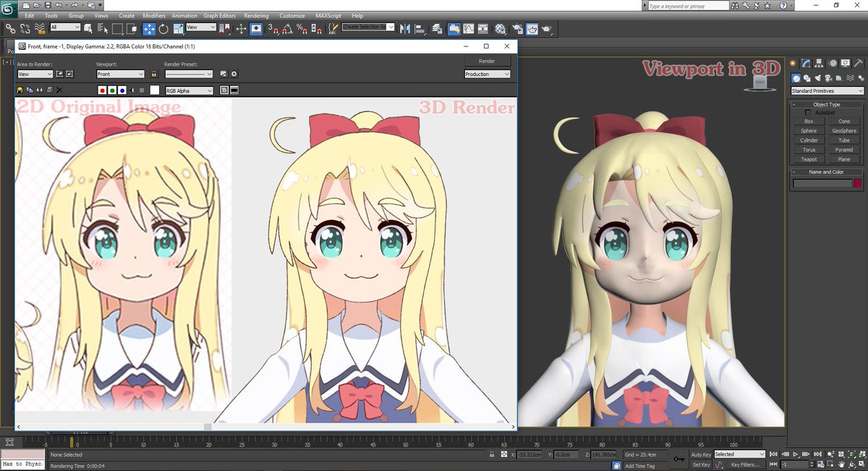
Task: Open Key Filters dialog
Action: tap(744, 464)
